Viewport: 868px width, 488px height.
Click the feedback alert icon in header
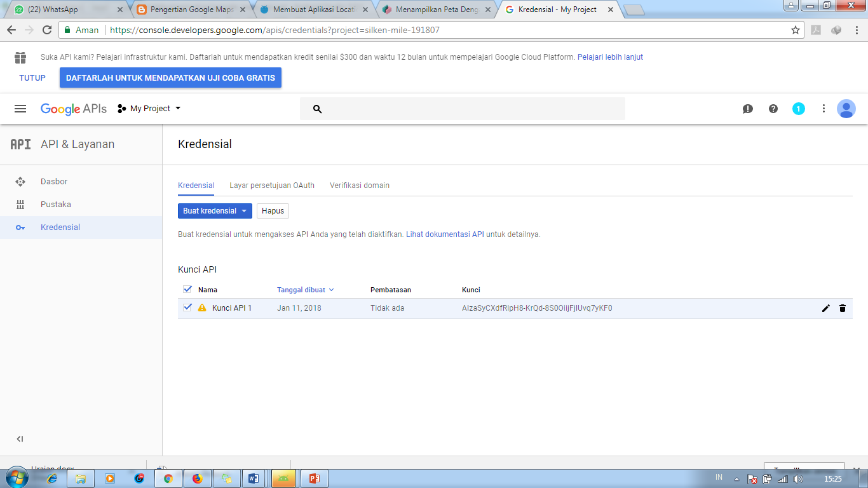[x=748, y=109]
